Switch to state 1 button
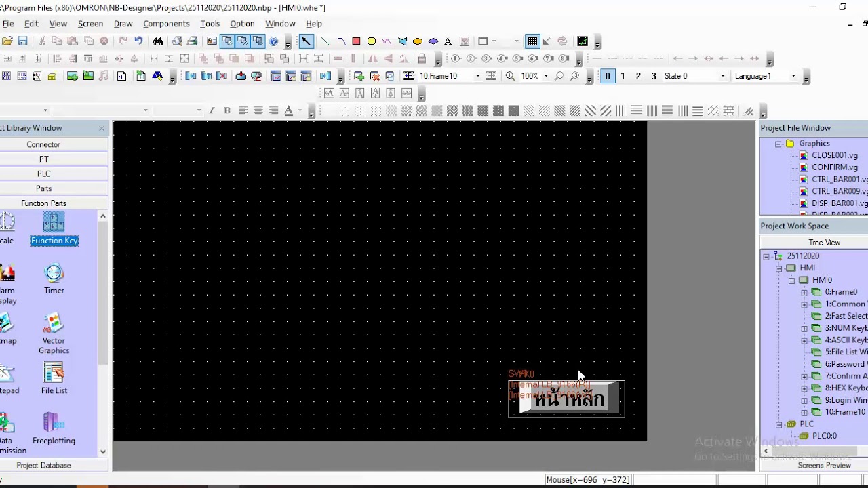The height and width of the screenshot is (488, 868). (623, 76)
